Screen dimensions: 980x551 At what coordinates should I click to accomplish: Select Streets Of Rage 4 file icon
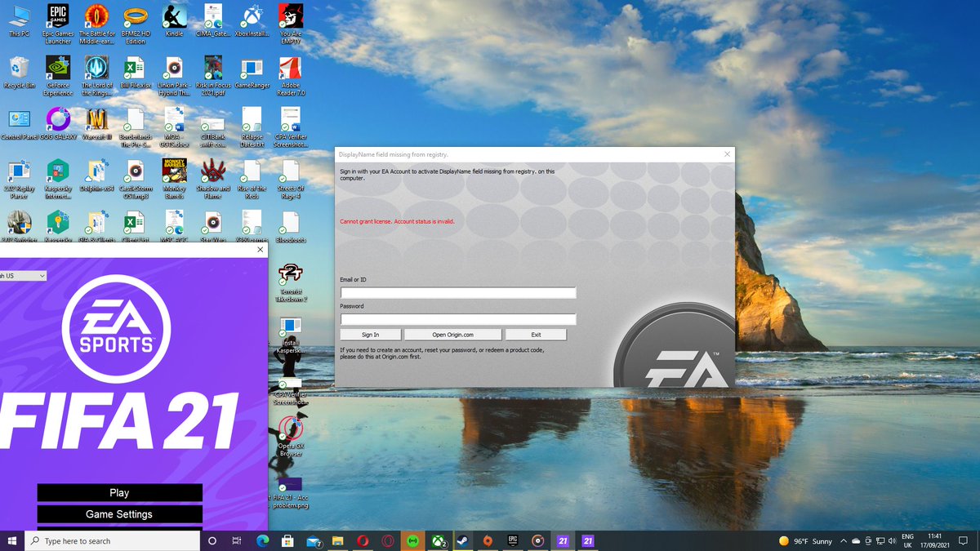tap(290, 178)
